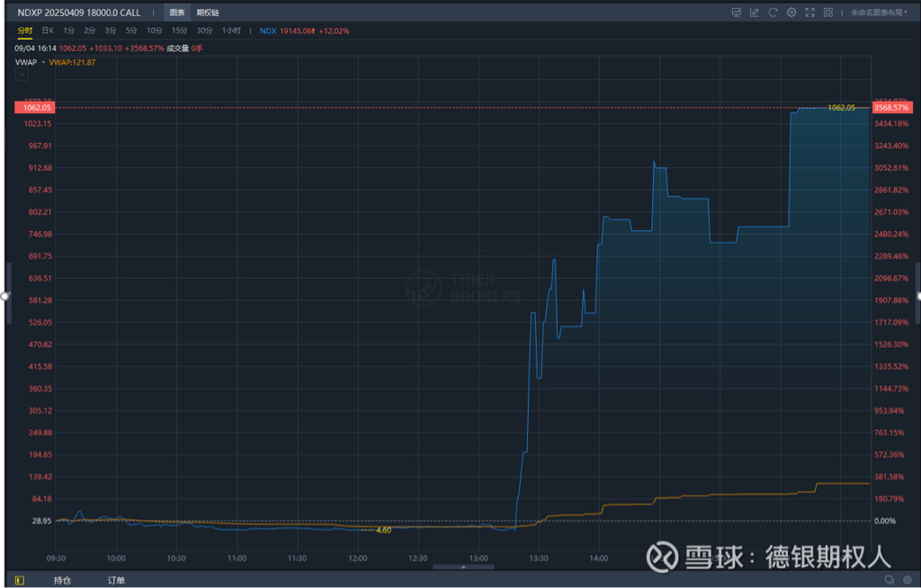Screen dimensions: 921x588
Task: Click the chart monitor icon in top toolbar
Action: point(736,13)
